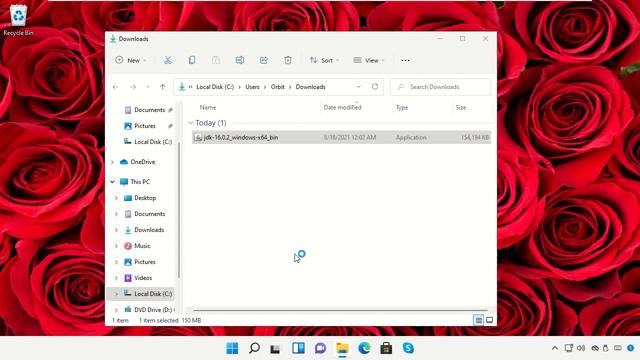
Task: Open taskbar Search
Action: [x=254, y=348]
